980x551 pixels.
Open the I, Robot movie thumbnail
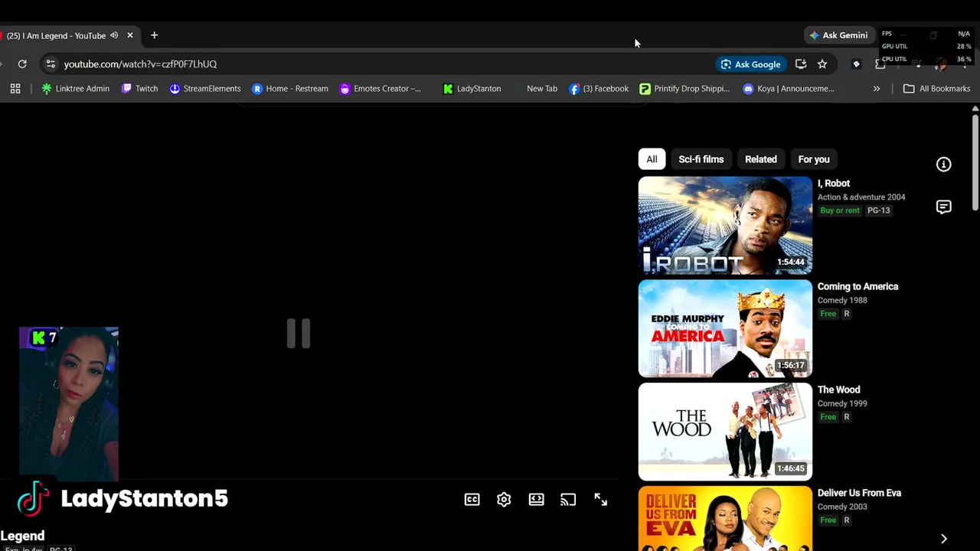[725, 226]
